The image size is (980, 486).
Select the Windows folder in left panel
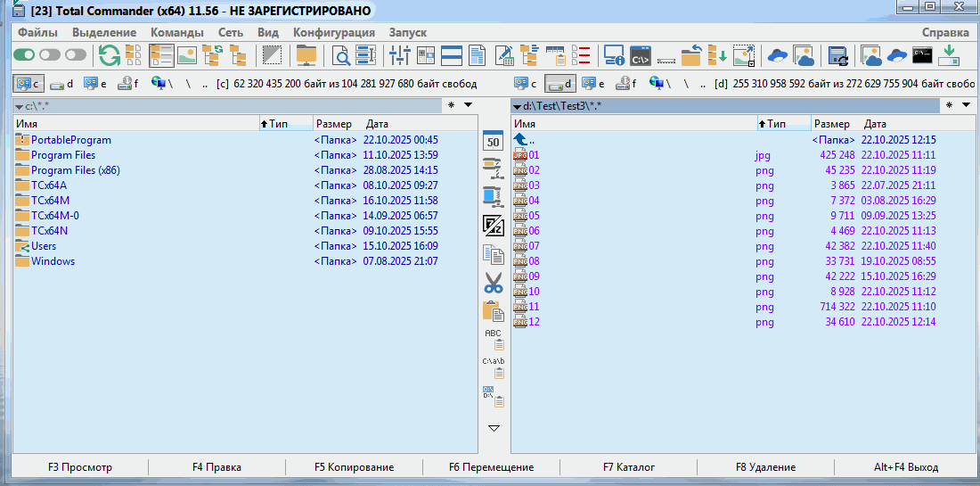[245, 261]
